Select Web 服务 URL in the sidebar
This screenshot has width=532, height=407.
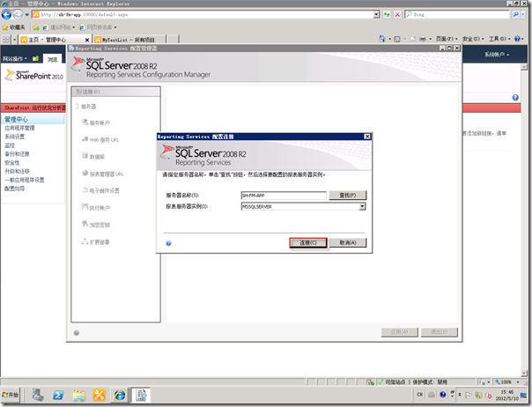point(100,139)
